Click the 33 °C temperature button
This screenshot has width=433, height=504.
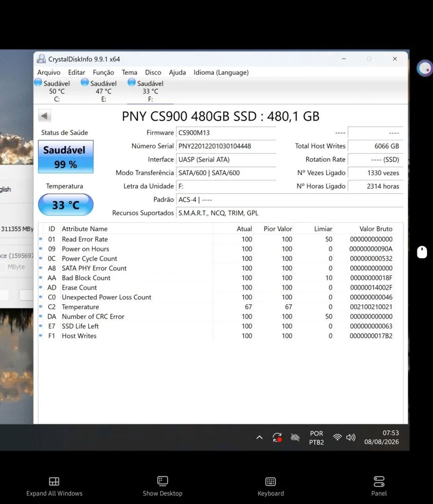(66, 205)
